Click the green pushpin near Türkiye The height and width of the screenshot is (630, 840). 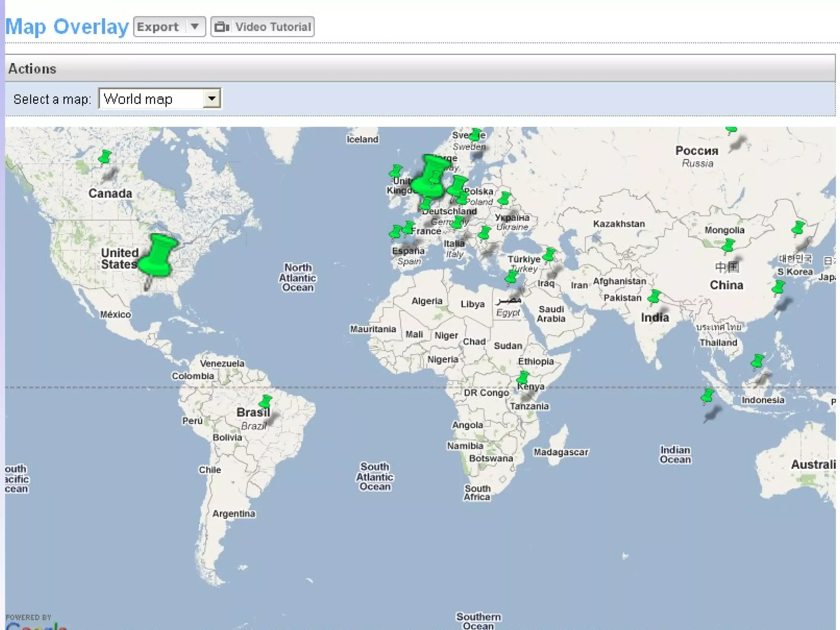tap(549, 255)
